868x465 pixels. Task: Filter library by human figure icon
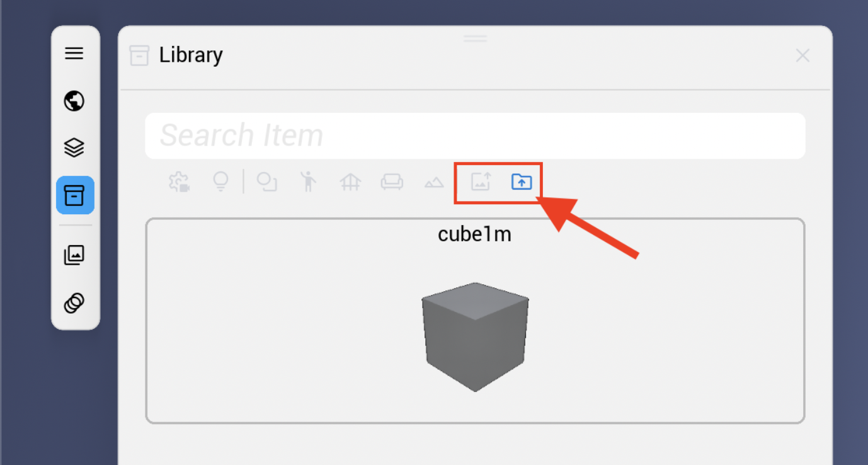point(308,182)
